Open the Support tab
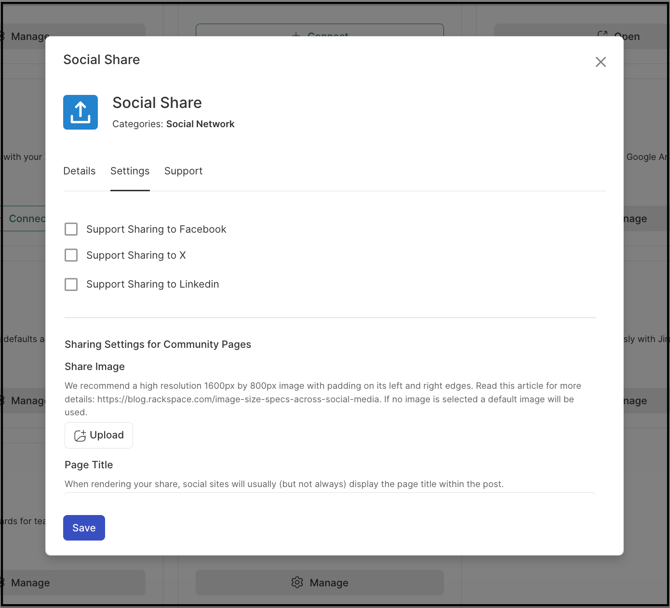The image size is (670, 608). (183, 171)
